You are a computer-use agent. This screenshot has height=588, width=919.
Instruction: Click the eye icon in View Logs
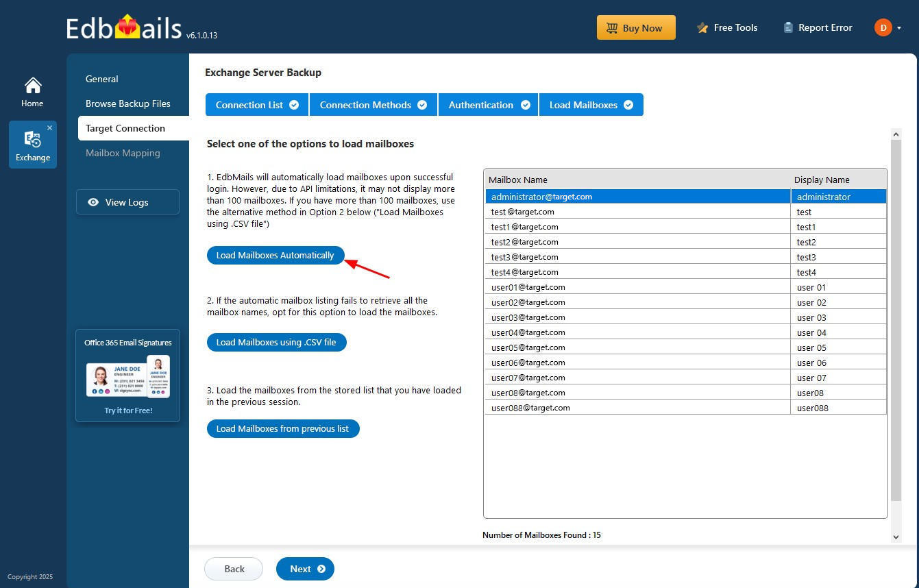(93, 202)
